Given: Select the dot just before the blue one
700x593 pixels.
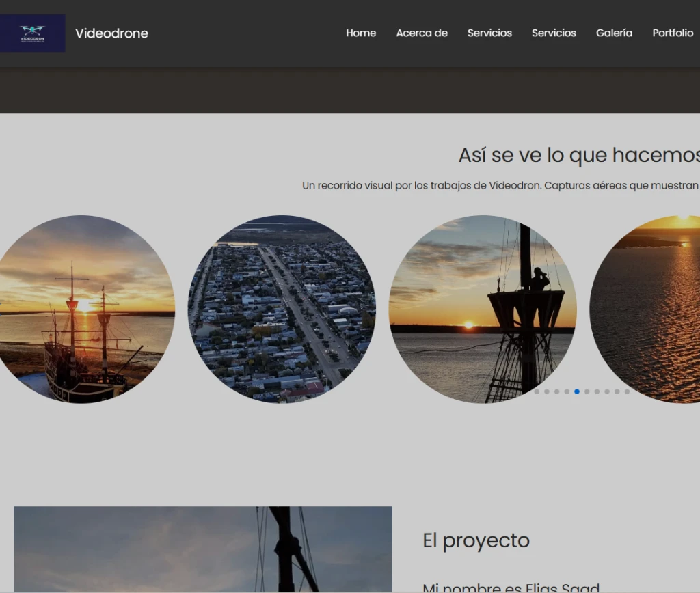Looking at the screenshot, I should 567,391.
